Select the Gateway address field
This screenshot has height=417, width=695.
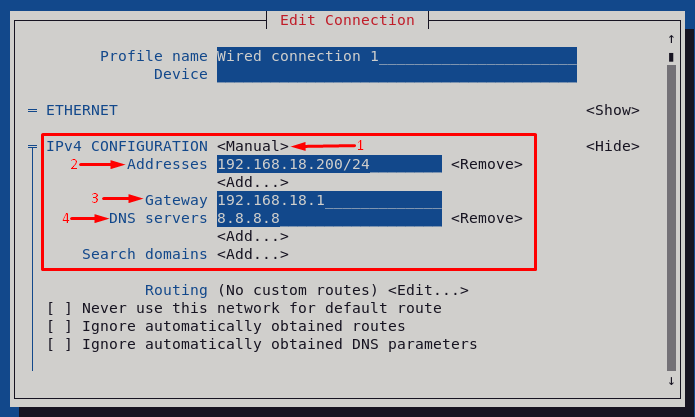329,200
